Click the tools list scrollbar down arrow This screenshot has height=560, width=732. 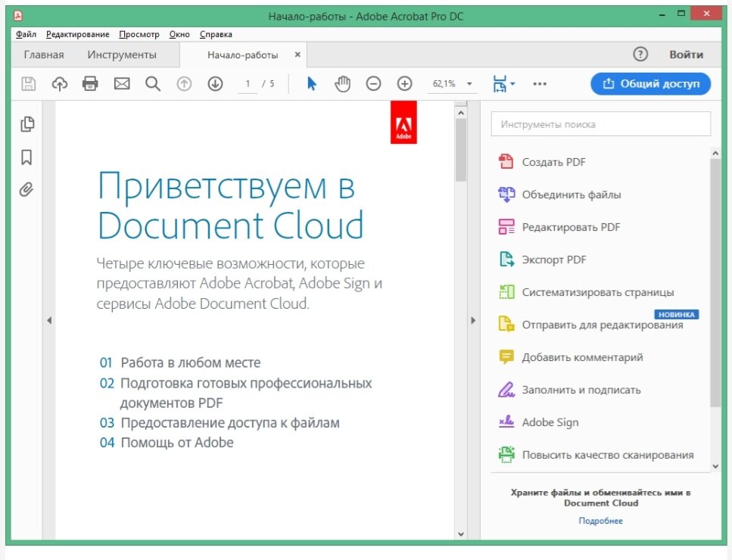pyautogui.click(x=715, y=466)
